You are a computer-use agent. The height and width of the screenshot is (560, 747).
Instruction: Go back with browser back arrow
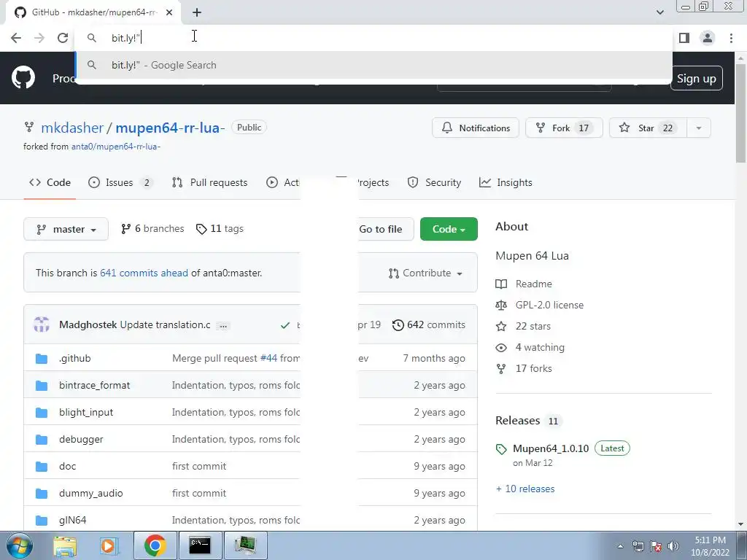[16, 38]
